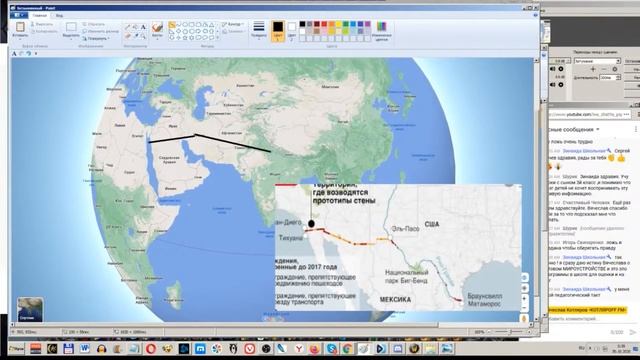Open the Rotate (Повернуть) dropdown
Image resolution: width=640 pixels, height=360 pixels.
pyautogui.click(x=96, y=38)
